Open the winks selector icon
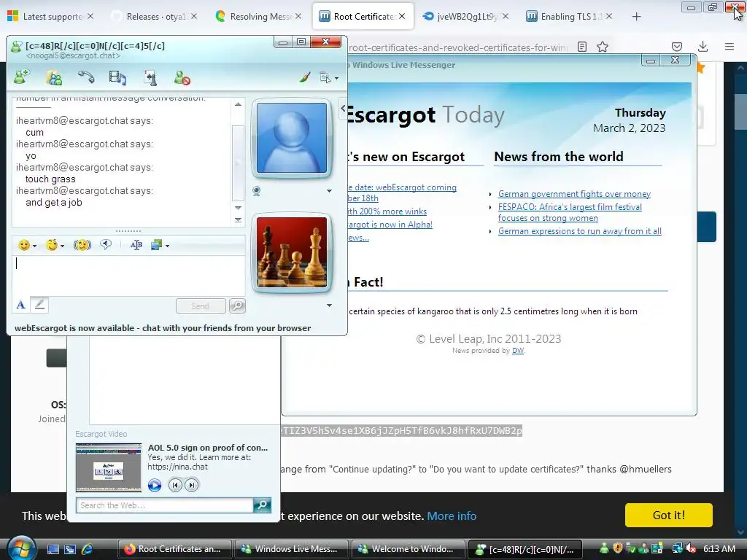747x560 pixels. click(x=52, y=245)
